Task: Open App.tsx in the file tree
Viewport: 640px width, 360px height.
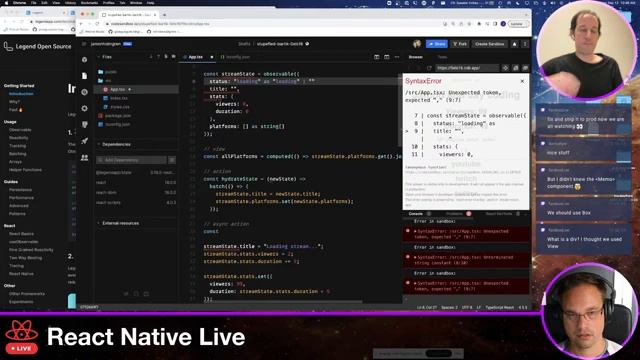Action: pyautogui.click(x=137, y=89)
